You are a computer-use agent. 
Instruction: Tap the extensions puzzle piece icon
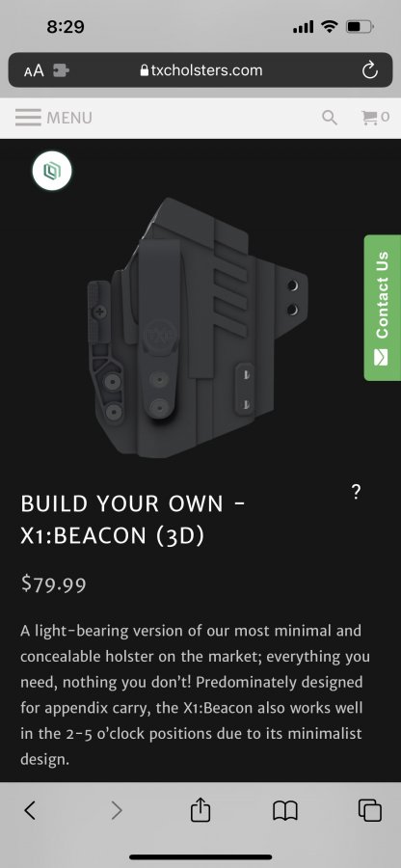pyautogui.click(x=61, y=70)
